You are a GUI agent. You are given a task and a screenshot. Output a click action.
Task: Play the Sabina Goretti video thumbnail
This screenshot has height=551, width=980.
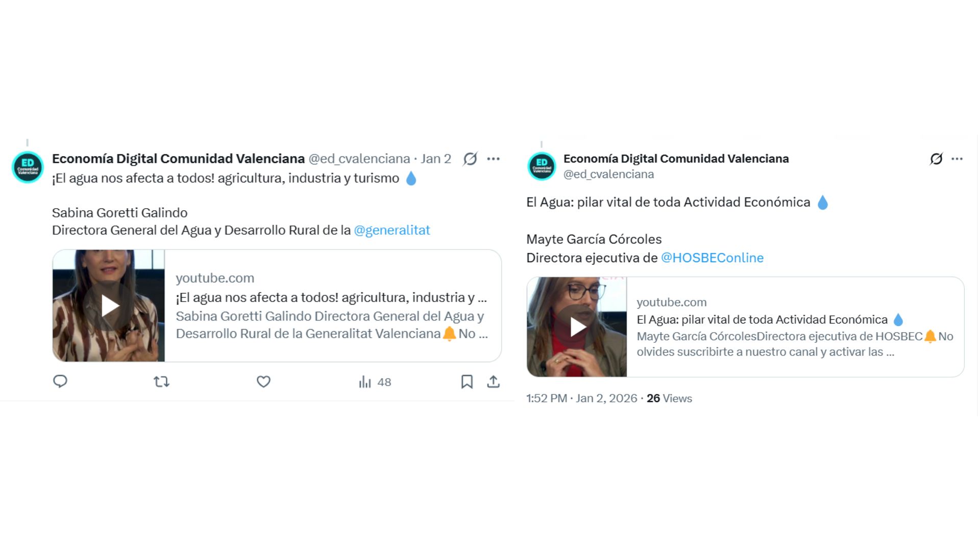(x=109, y=306)
